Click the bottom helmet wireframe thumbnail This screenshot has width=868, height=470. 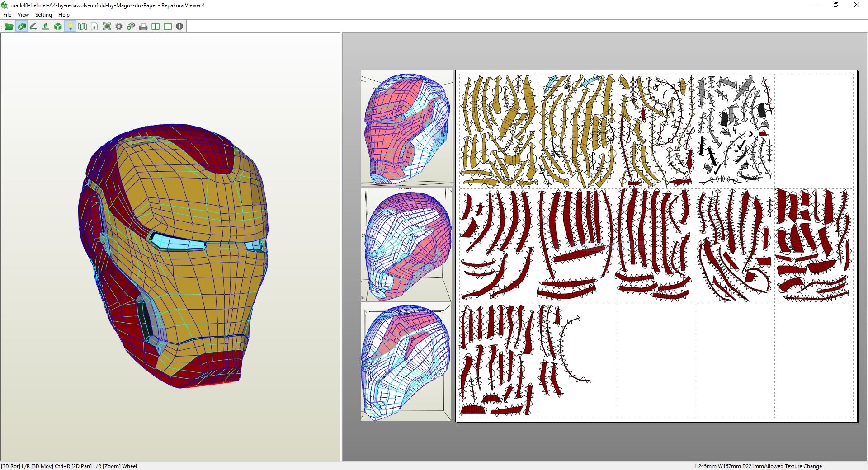[x=406, y=362]
